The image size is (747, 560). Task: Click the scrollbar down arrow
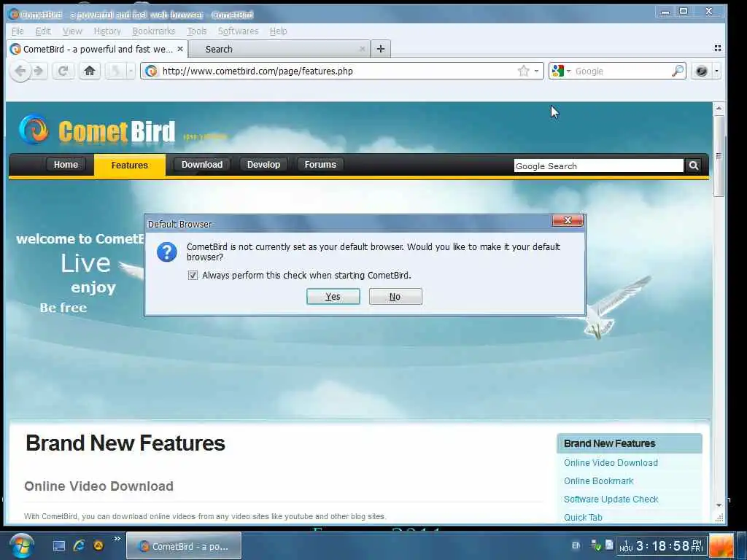point(719,505)
